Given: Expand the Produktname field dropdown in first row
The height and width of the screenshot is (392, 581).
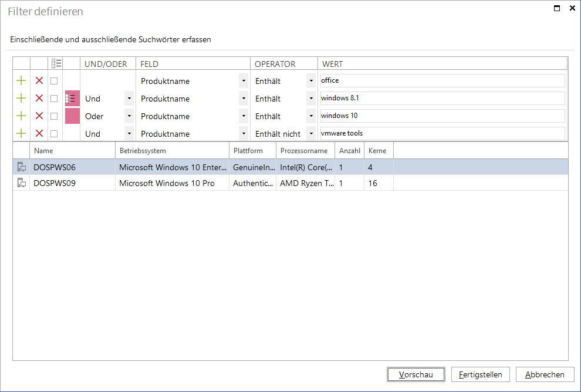Looking at the screenshot, I should coord(244,81).
